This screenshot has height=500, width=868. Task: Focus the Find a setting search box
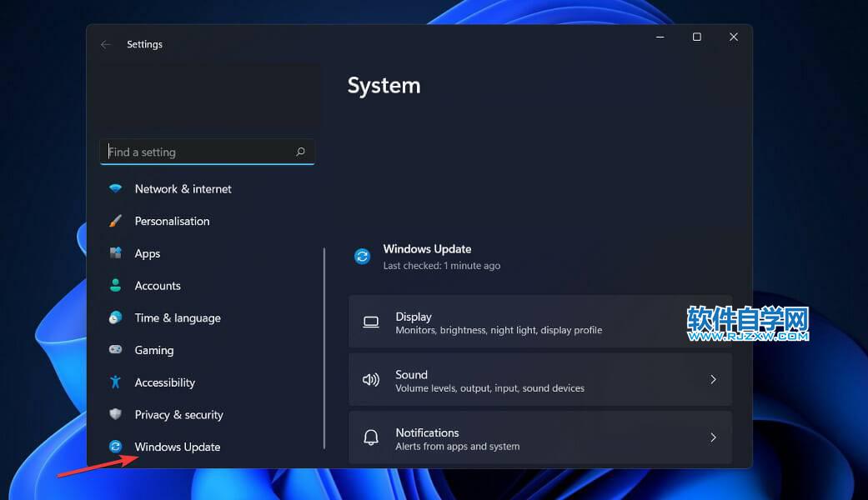[207, 152]
